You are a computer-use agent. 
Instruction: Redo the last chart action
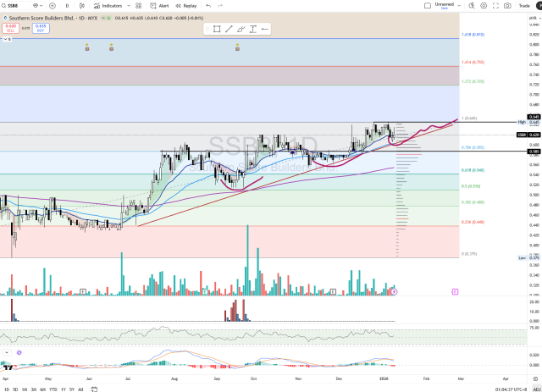tap(220, 6)
